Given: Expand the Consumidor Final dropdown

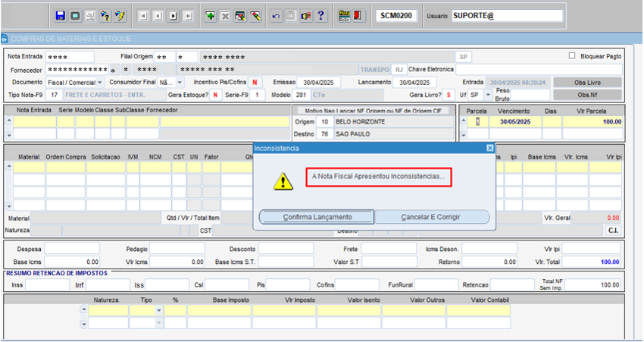Looking at the screenshot, I should 179,82.
